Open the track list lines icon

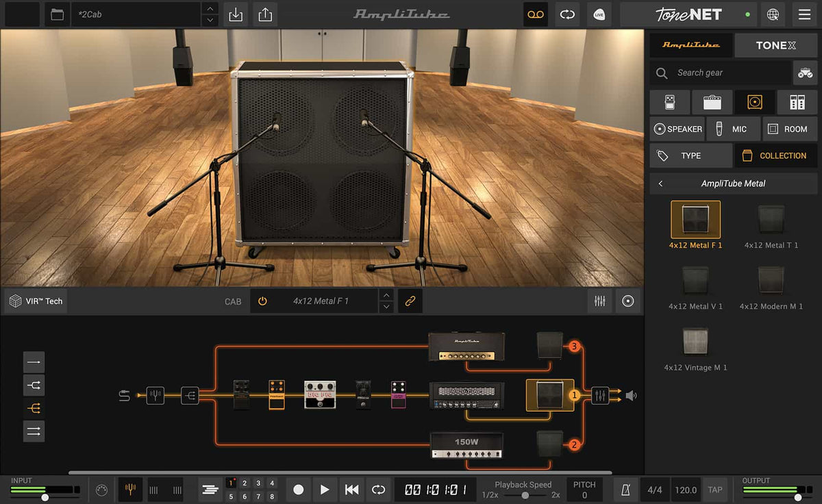(x=210, y=490)
